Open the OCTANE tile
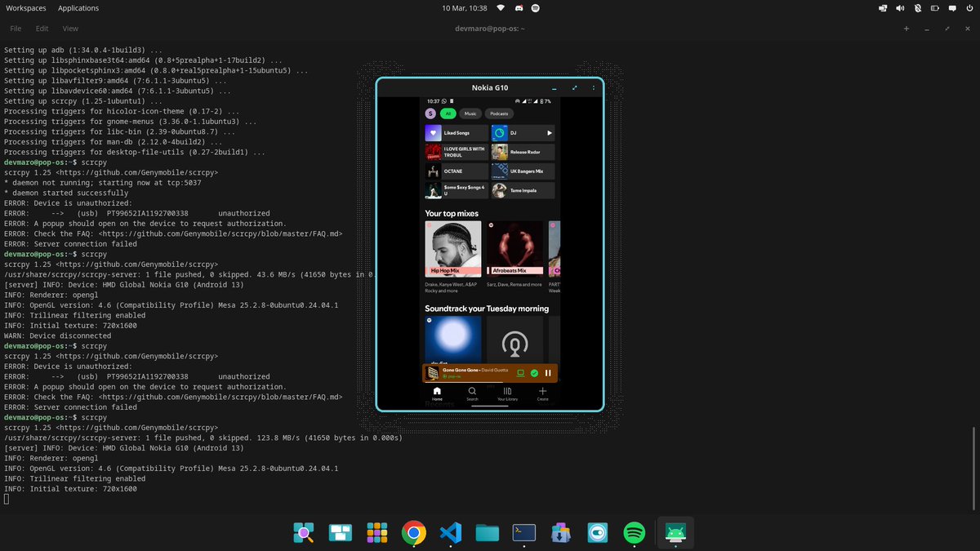 click(x=457, y=171)
